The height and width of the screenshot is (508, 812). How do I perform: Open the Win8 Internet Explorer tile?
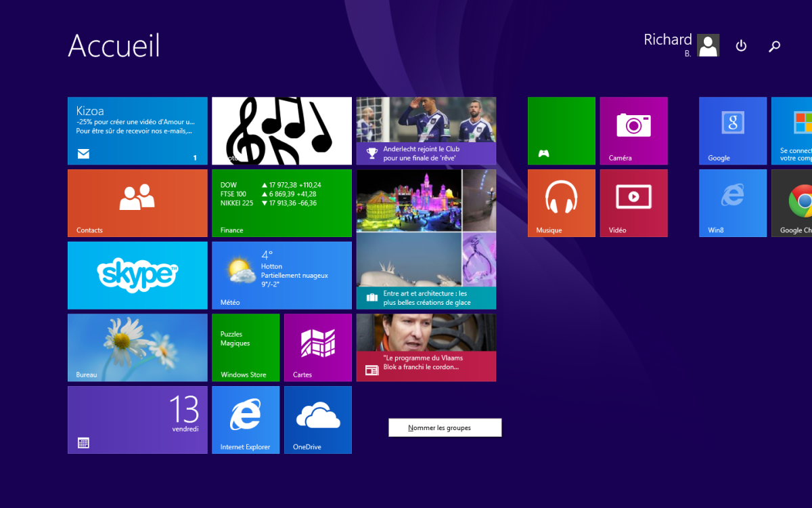tap(733, 203)
